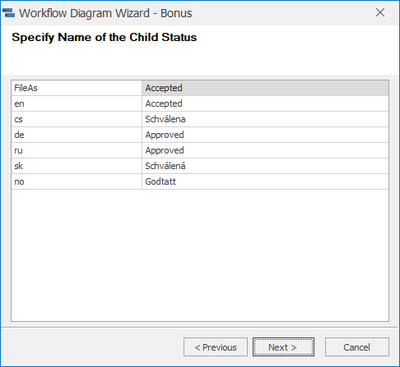Cancel the Workflow Diagram Wizard
Image resolution: width=400 pixels, height=367 pixels.
click(x=357, y=347)
